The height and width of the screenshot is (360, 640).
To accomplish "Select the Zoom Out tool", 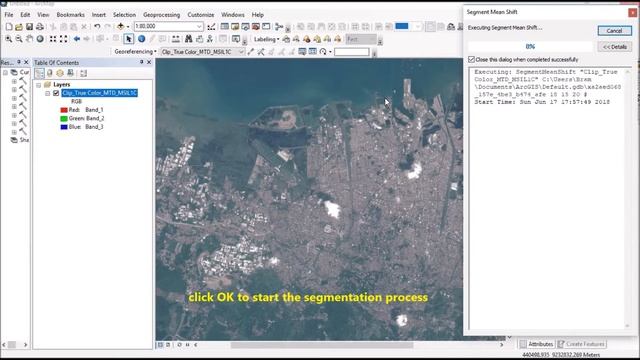I will click(19, 39).
